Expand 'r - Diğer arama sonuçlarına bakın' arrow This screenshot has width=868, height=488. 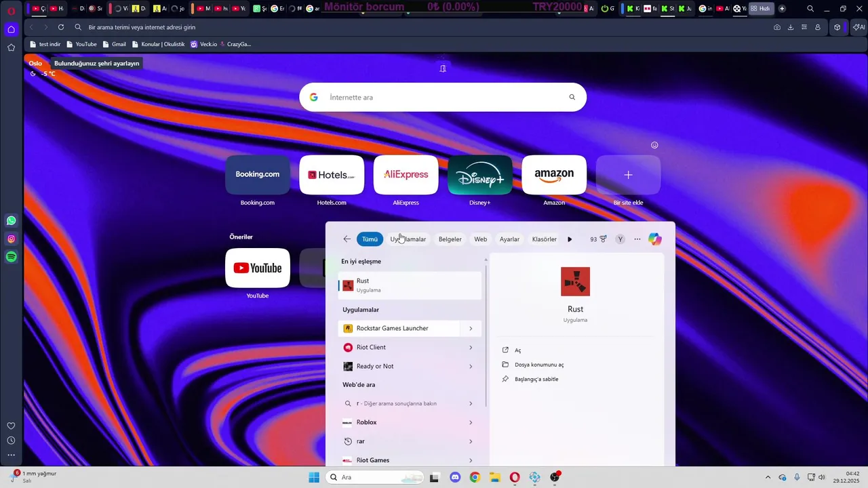[471, 403]
